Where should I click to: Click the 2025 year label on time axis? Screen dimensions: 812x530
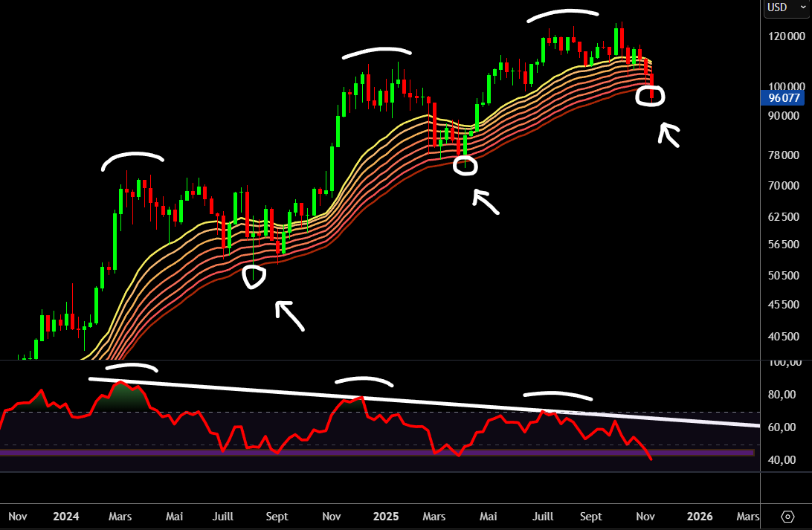point(386,517)
